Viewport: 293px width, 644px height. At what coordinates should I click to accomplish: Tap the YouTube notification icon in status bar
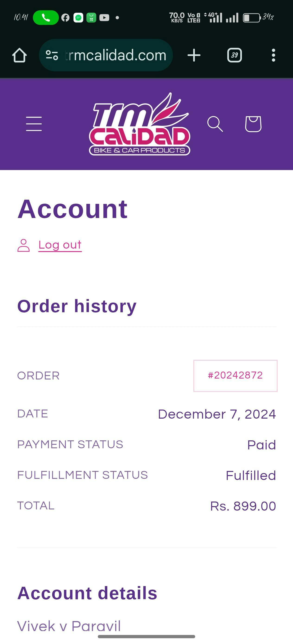tap(104, 18)
